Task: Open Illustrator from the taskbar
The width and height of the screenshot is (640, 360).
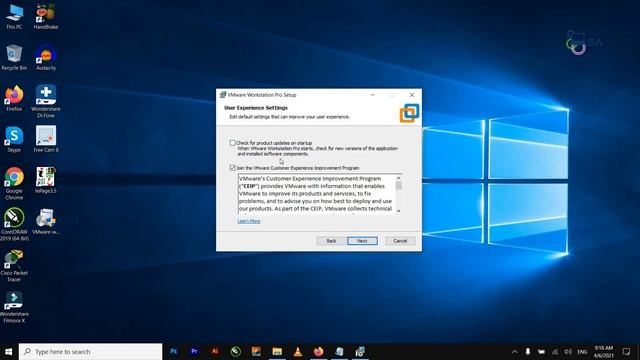Action: (x=215, y=351)
